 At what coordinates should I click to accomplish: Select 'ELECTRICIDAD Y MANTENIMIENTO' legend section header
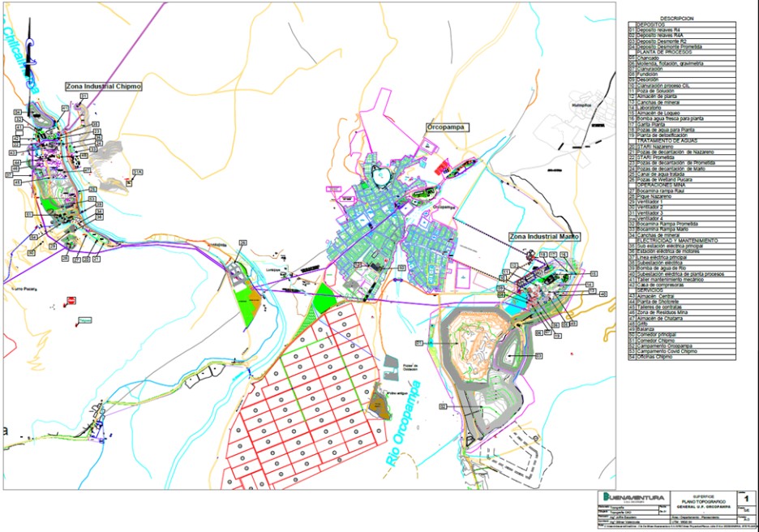pos(678,241)
